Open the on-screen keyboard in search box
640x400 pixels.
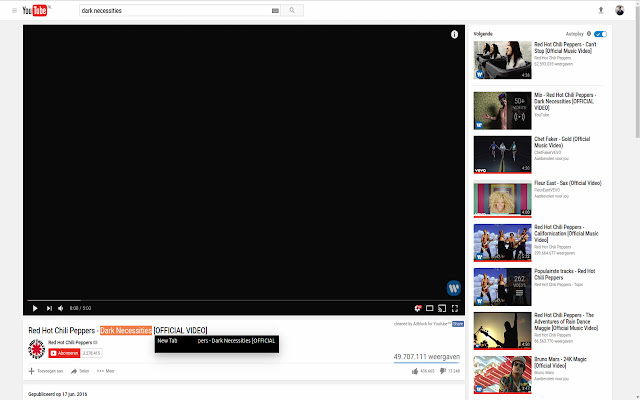[275, 11]
